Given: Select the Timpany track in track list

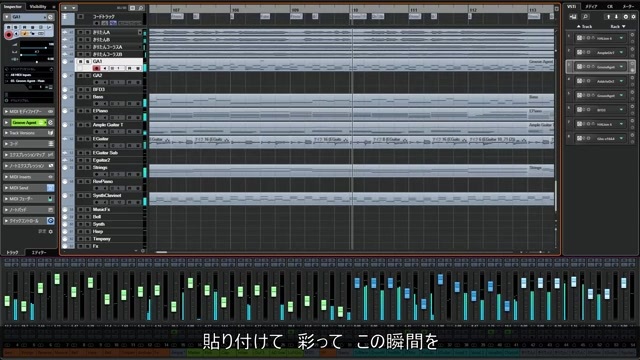Looking at the screenshot, I should coord(102,239).
